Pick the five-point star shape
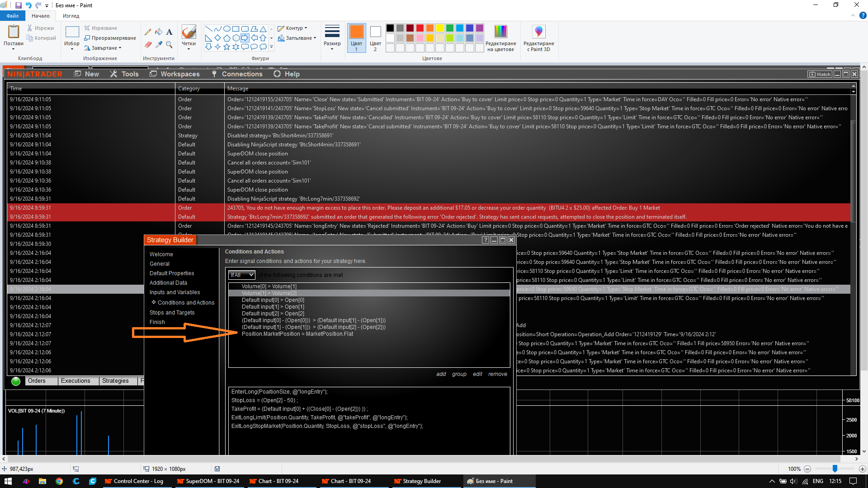This screenshot has height=488, width=868. tap(226, 47)
